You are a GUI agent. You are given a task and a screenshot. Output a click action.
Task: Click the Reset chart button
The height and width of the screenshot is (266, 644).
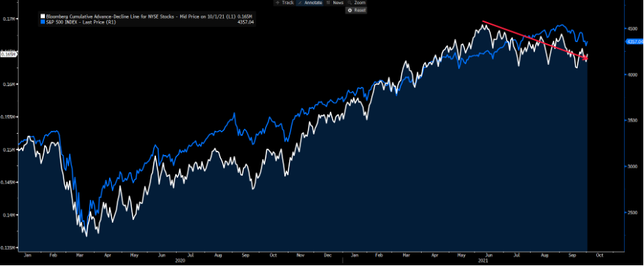click(x=356, y=10)
